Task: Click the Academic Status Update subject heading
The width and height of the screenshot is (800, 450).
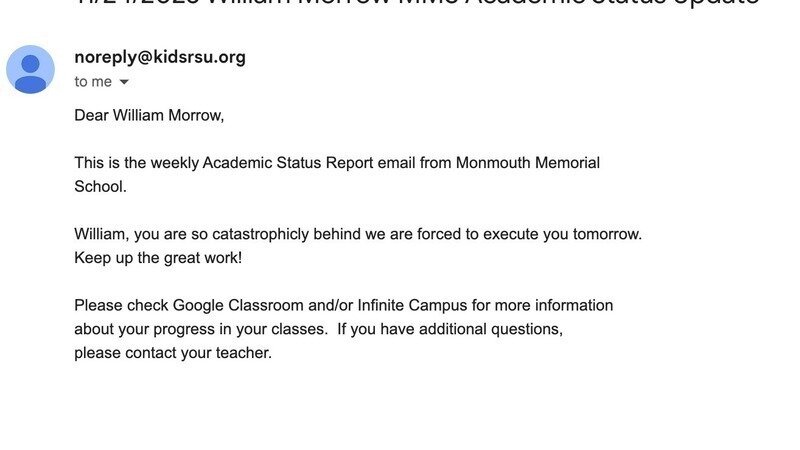Action: pos(420,4)
